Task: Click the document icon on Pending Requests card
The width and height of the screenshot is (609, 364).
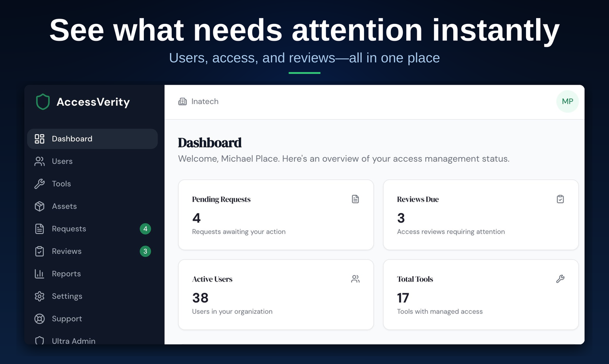Action: [x=355, y=199]
